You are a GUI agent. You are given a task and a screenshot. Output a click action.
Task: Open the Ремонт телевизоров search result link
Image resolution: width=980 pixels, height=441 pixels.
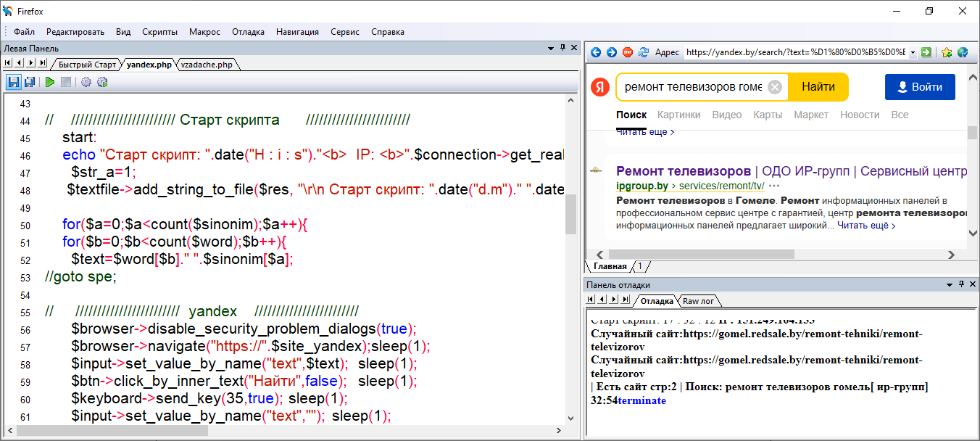click(x=684, y=171)
